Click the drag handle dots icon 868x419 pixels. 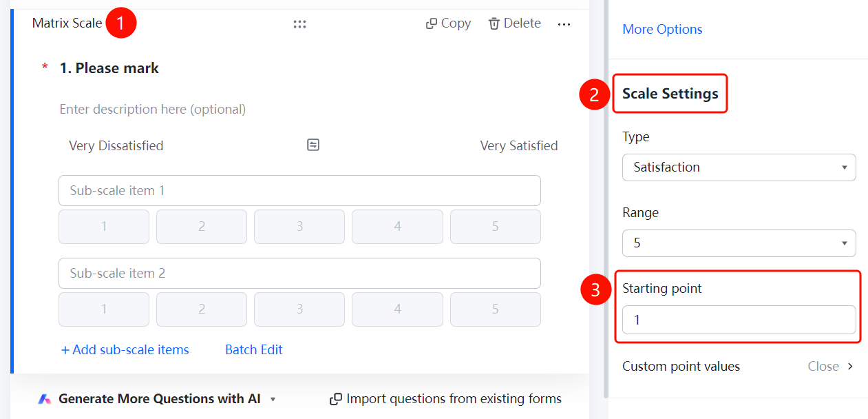tap(299, 24)
